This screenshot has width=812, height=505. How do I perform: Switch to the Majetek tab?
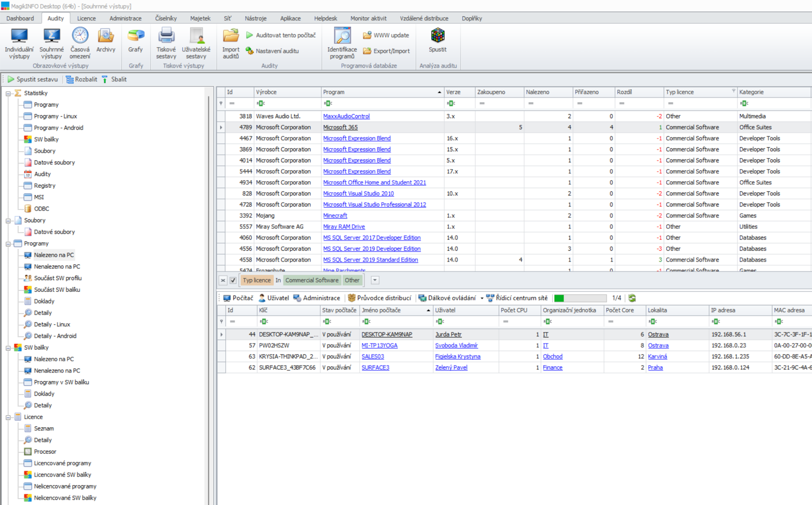tap(200, 18)
